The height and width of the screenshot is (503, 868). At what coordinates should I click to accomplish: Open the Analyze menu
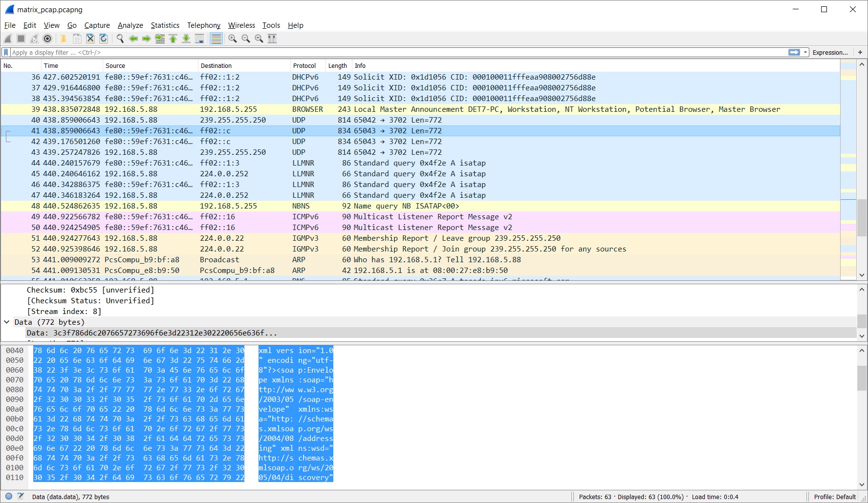pos(130,25)
